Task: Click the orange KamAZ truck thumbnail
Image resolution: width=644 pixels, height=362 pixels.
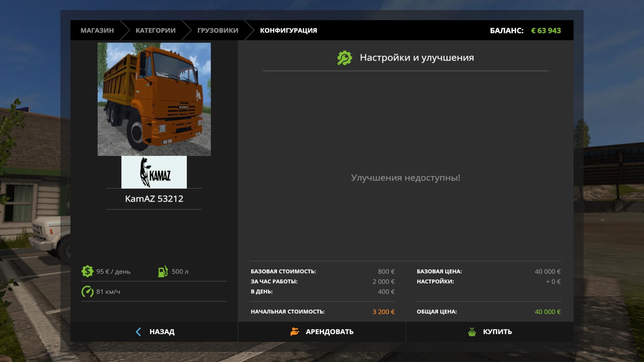Action: (x=154, y=99)
